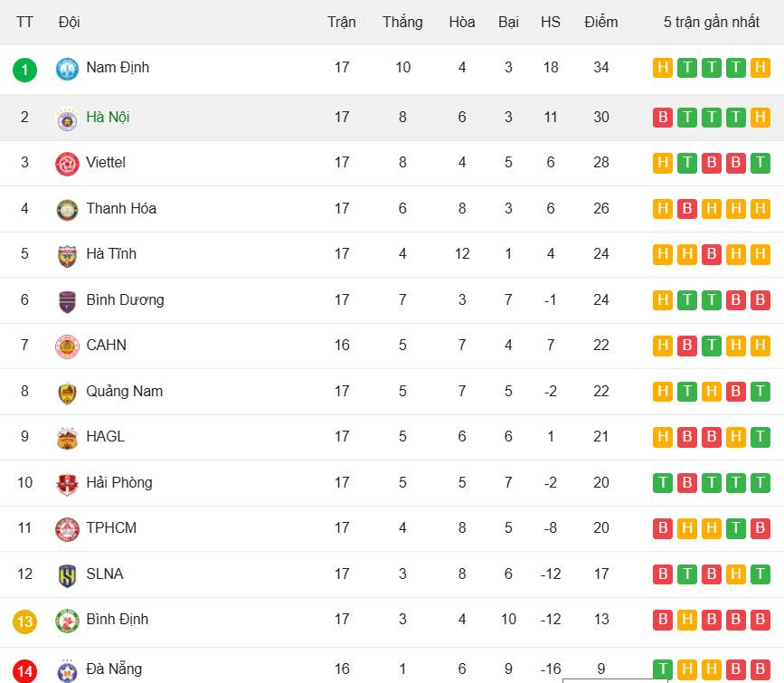Click Nam Định's first recent-match H badge
Screen dimensions: 784x683
[663, 68]
